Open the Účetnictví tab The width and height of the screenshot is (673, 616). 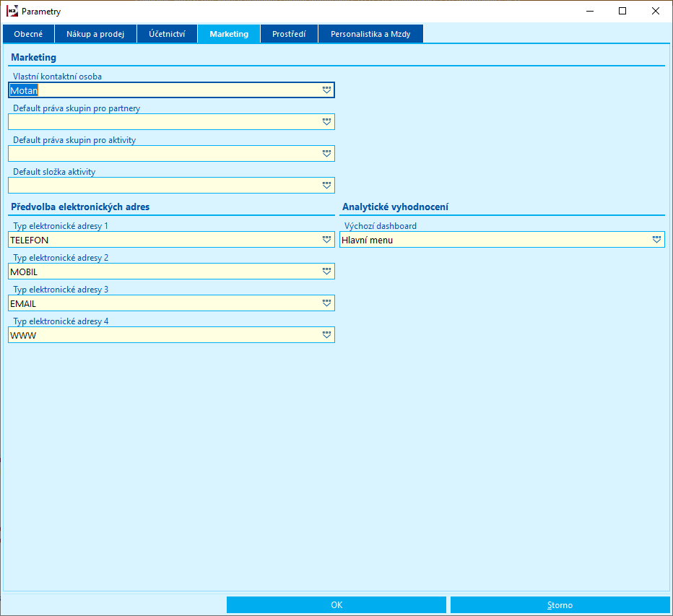coord(167,34)
